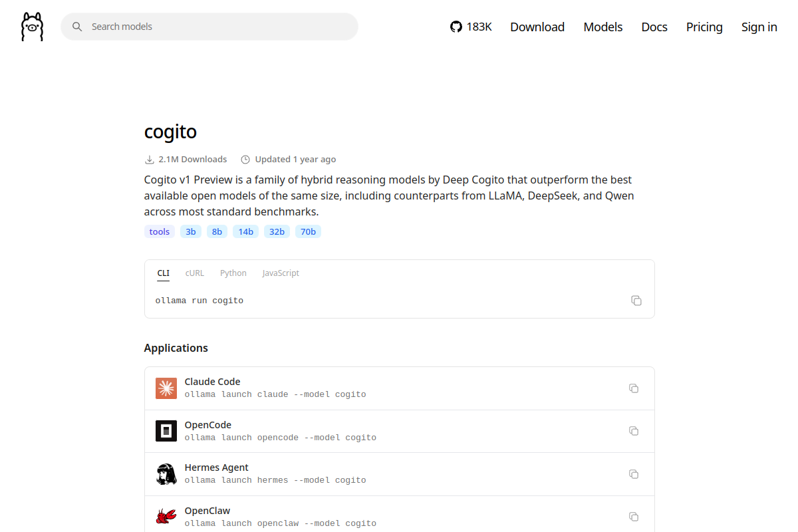This screenshot has height=532, width=798.
Task: Select the tools tag
Action: [160, 231]
